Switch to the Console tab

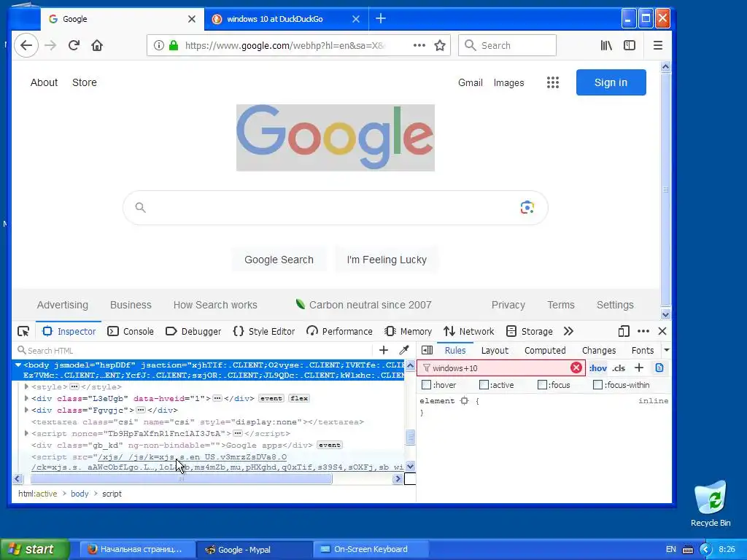(131, 331)
